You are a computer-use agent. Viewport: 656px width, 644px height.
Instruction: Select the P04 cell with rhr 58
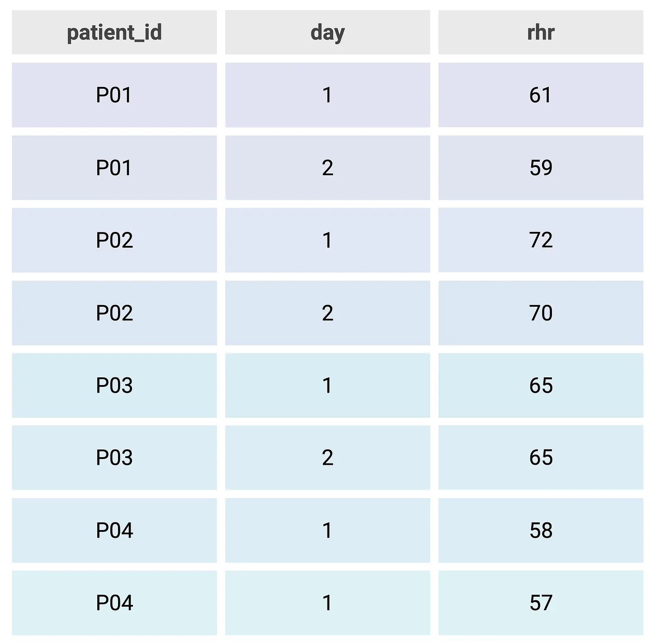tap(114, 530)
